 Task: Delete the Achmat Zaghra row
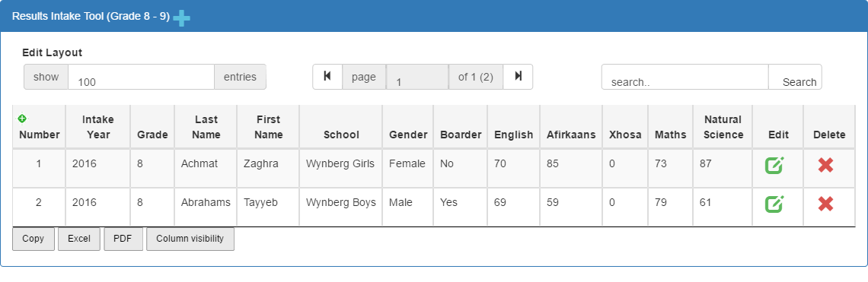[825, 165]
